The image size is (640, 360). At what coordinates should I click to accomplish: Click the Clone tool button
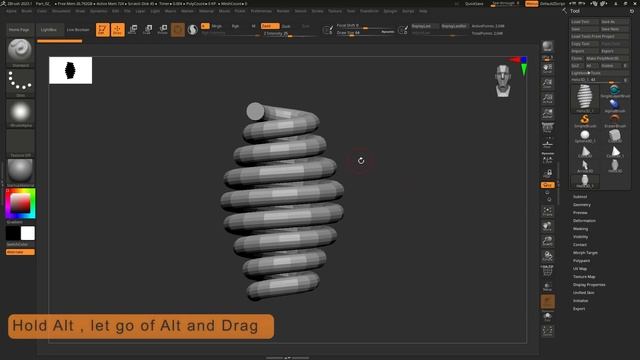(577, 58)
